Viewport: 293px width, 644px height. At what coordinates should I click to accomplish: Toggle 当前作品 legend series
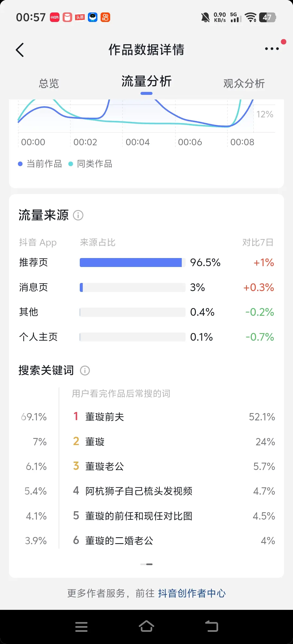point(40,164)
